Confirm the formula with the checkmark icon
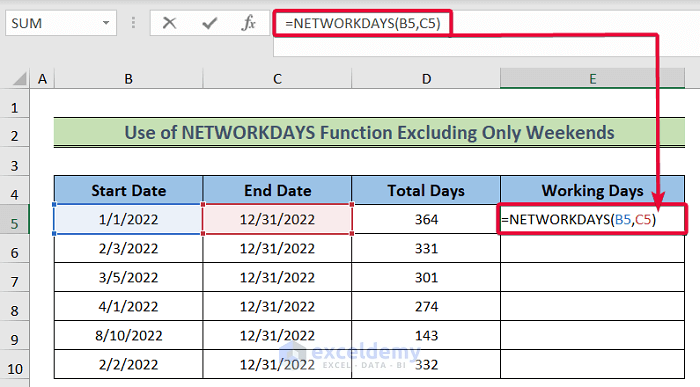 pyautogui.click(x=209, y=23)
